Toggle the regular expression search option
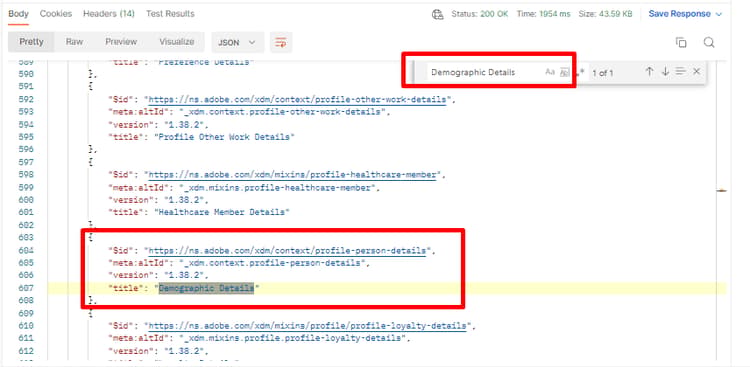This screenshot has width=750, height=367. coord(580,72)
